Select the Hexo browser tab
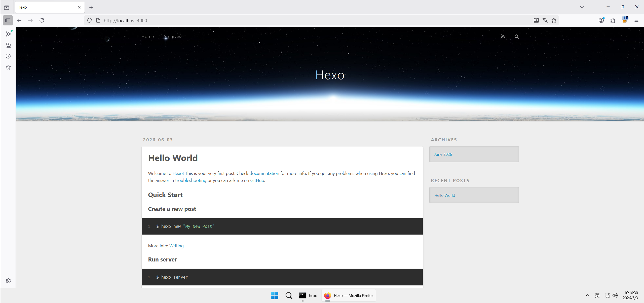This screenshot has width=644, height=303. (50, 7)
